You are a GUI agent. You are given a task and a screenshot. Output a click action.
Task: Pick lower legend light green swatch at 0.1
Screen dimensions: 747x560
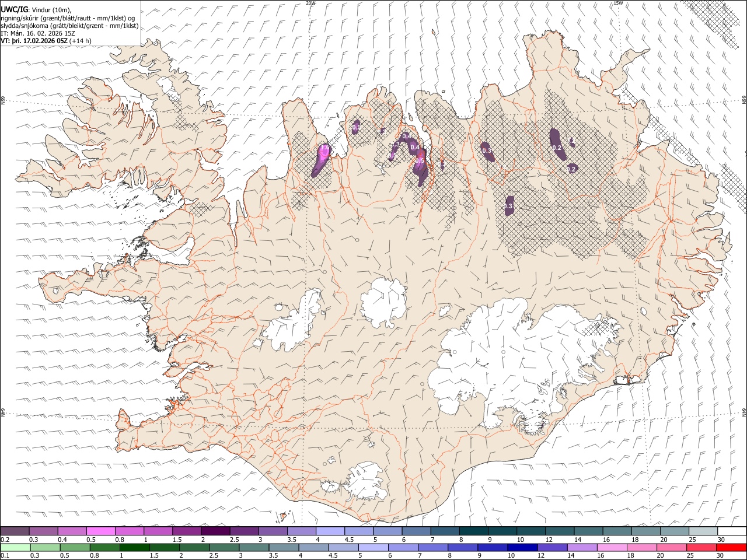tap(15, 547)
